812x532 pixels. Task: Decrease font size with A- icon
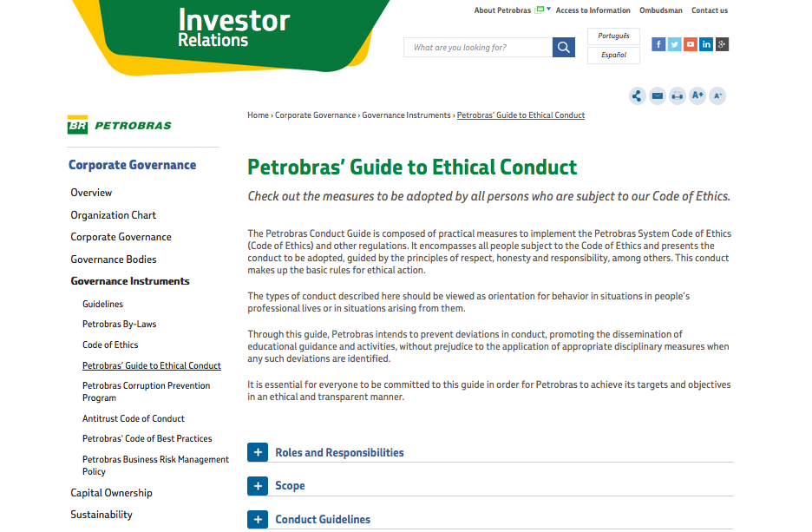(x=717, y=95)
